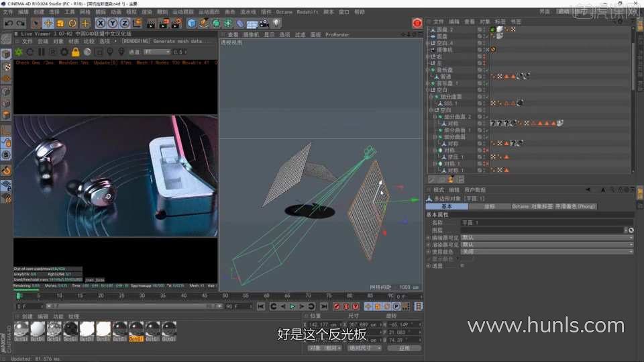Click the blue cube primitive icon
644x362 pixels.
click(192, 24)
